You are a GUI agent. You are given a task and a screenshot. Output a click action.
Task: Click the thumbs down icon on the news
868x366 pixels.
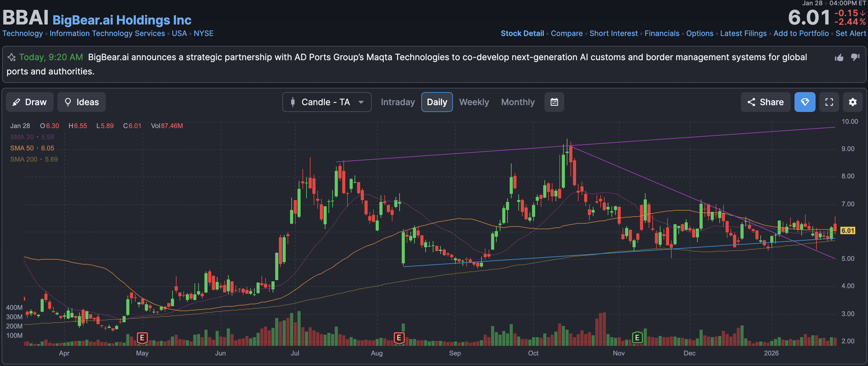tap(855, 57)
